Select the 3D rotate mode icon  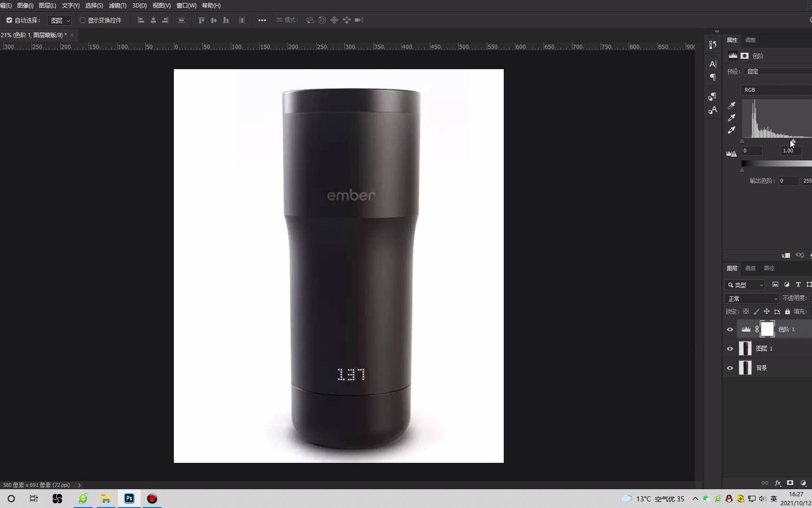tap(310, 20)
